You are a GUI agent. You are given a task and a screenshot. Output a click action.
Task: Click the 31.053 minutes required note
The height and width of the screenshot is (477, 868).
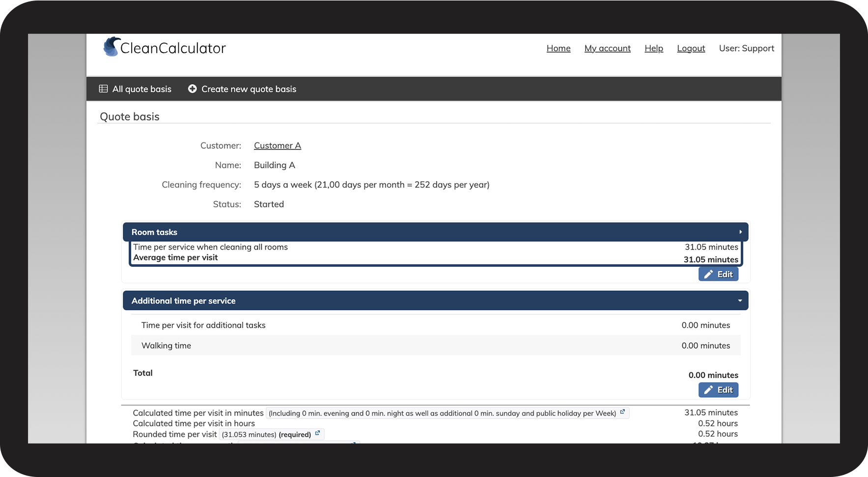(x=266, y=434)
